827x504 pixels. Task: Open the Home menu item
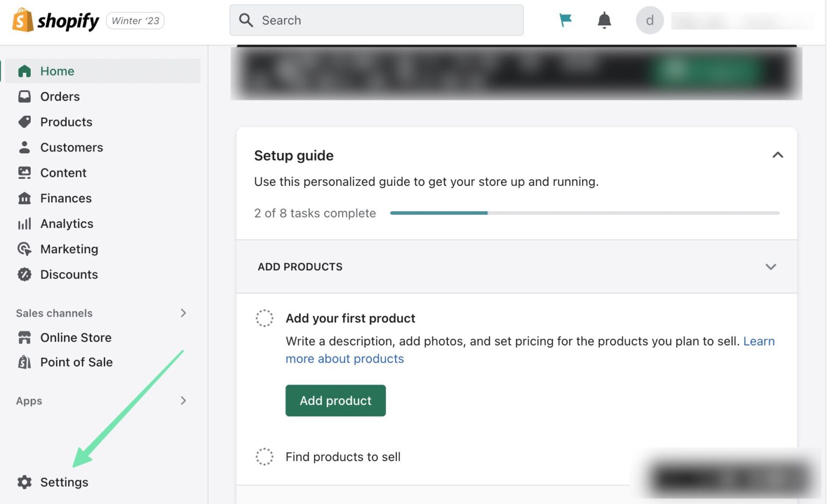[x=57, y=71]
